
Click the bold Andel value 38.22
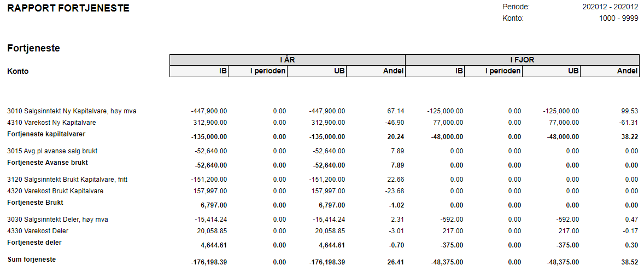(630, 137)
